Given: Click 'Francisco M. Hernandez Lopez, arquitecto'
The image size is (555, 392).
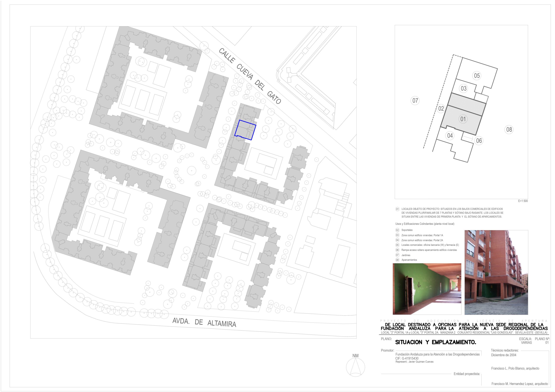Looking at the screenshot, I should coord(520,384).
